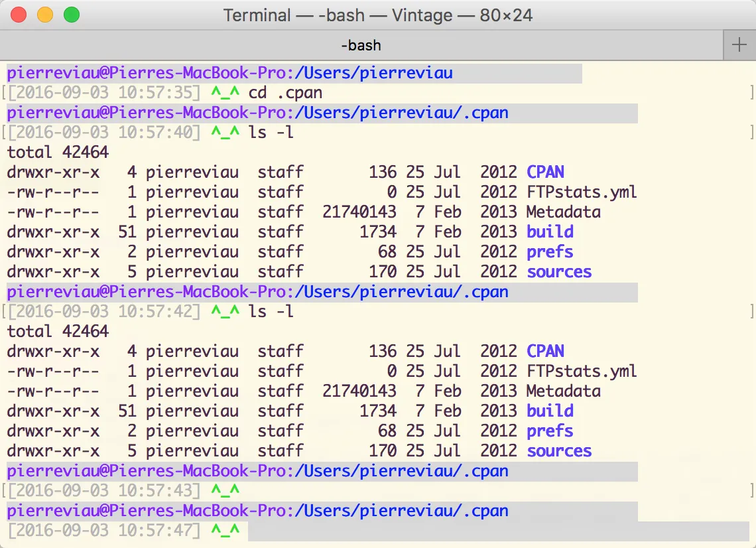Zoom the Terminal with the green button
This screenshot has width=756, height=548.
[72, 15]
